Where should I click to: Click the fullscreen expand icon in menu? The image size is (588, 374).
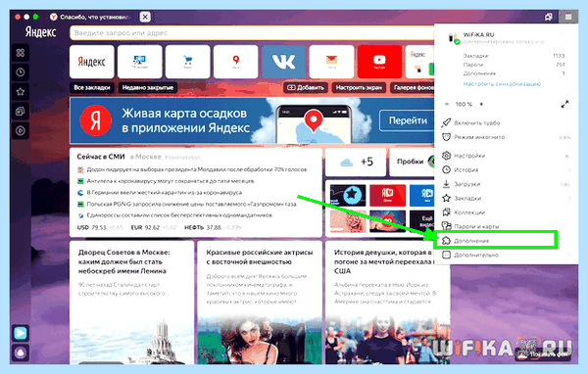[564, 105]
